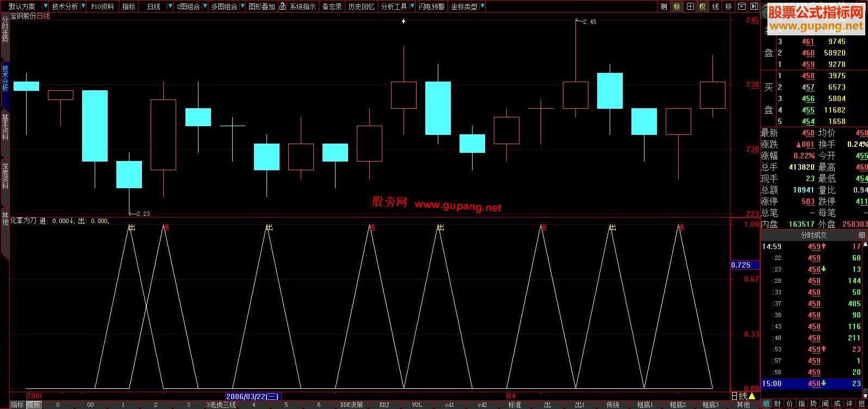Expand the 2图组合 dropdown arrow
The image size is (868, 409).
click(x=204, y=7)
